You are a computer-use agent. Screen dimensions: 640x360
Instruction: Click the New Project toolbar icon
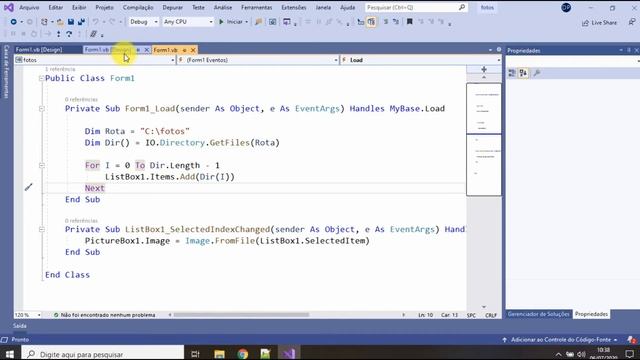(44, 22)
